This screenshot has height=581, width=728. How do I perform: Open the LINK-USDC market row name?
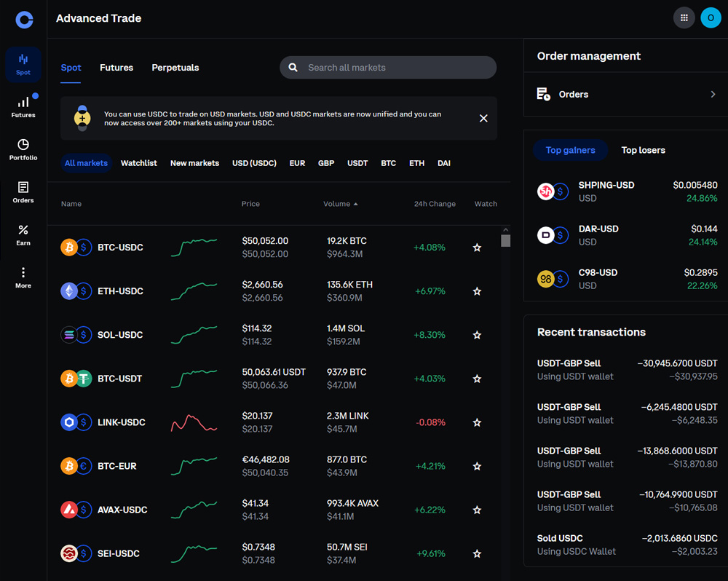coord(121,422)
